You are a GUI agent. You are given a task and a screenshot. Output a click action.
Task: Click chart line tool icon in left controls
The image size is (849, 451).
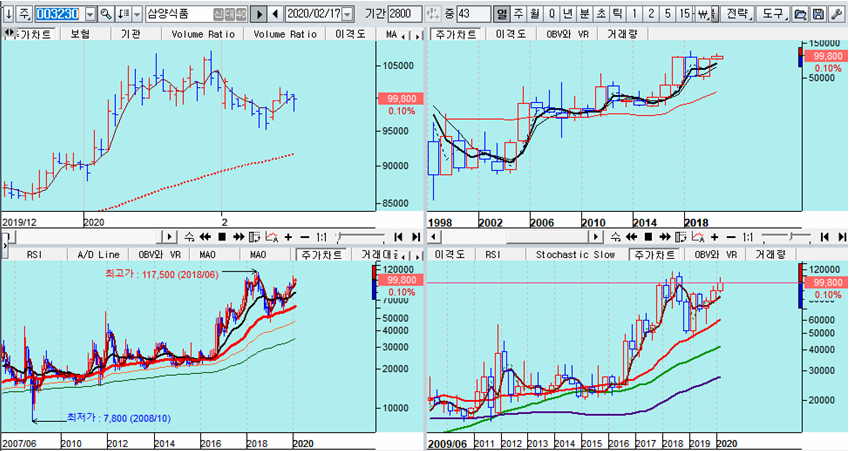(x=272, y=237)
